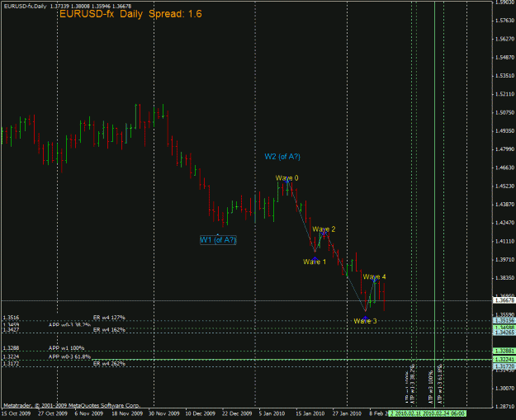
Task: Click the green 1.34588 price tag
Action: [504, 328]
